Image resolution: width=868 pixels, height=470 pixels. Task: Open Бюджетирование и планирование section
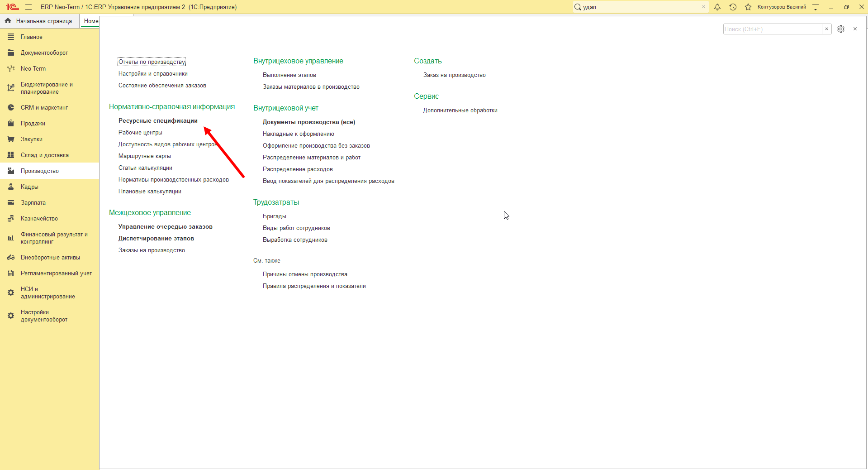coord(49,88)
